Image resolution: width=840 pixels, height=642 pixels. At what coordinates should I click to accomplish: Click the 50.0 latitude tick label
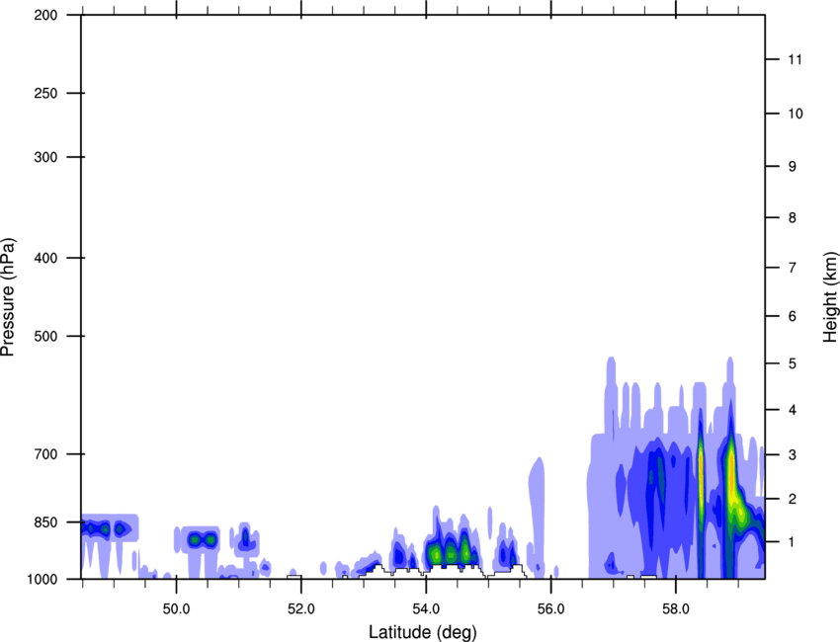(176, 609)
